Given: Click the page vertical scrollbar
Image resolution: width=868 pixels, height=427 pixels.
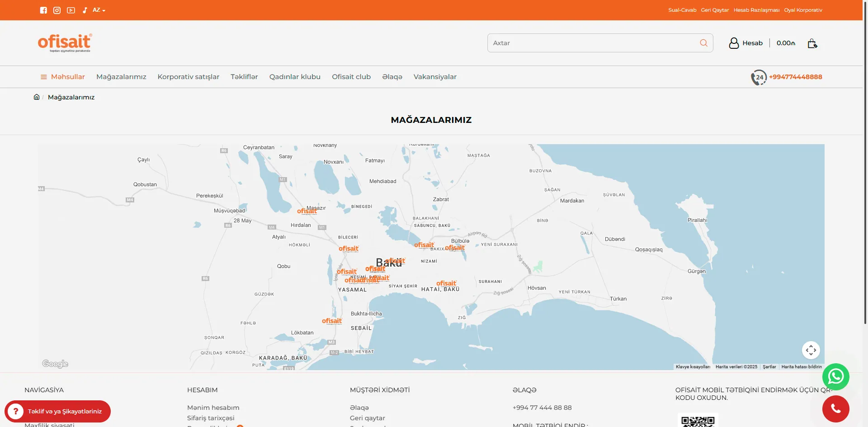Looking at the screenshot, I should (x=865, y=163).
